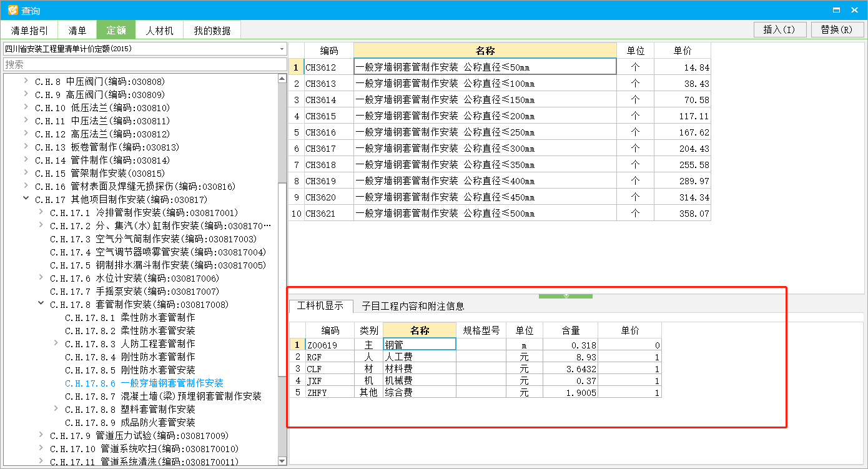Image resolution: width=868 pixels, height=469 pixels.
Task: Click the 规格型号 column header
Action: coord(481,330)
